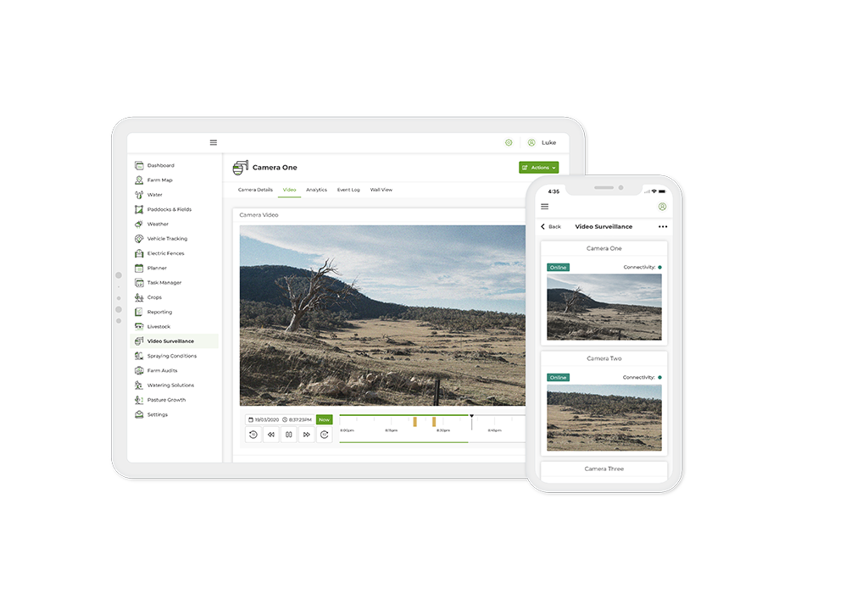Select the Electric Fences icon
Screen dimensions: 868x593
(139, 253)
